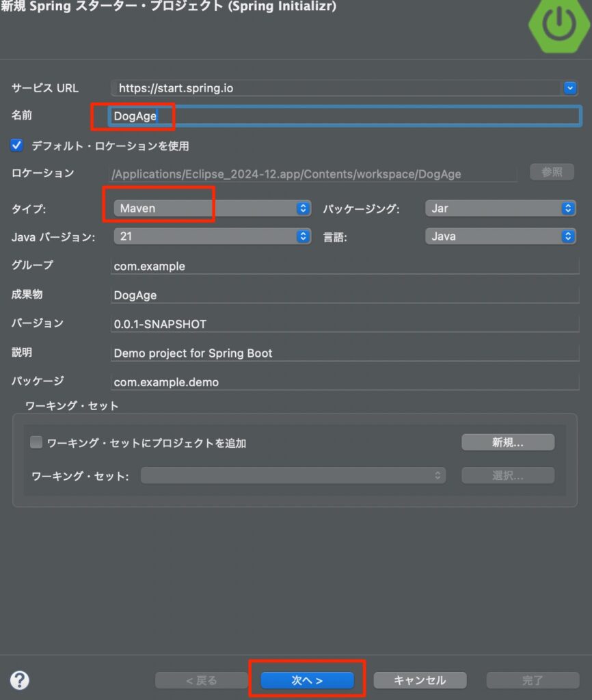
Task: Click the green Spring power logo
Action: coord(560,25)
